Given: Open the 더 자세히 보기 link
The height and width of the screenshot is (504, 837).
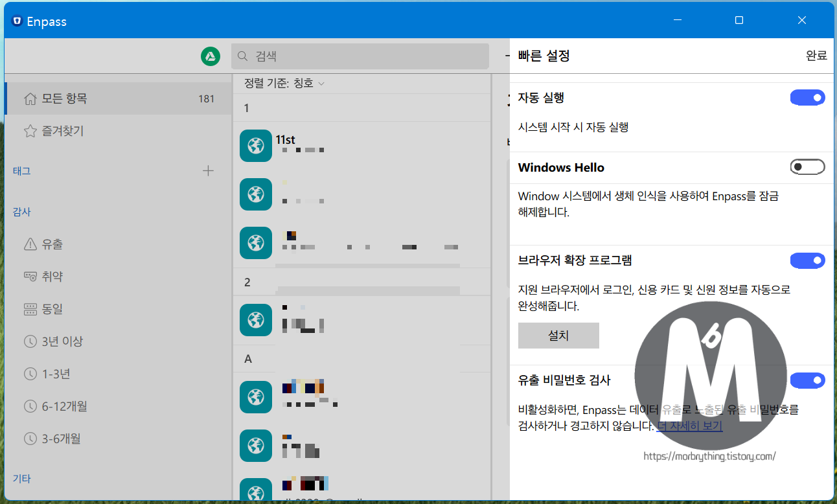Looking at the screenshot, I should 689,426.
